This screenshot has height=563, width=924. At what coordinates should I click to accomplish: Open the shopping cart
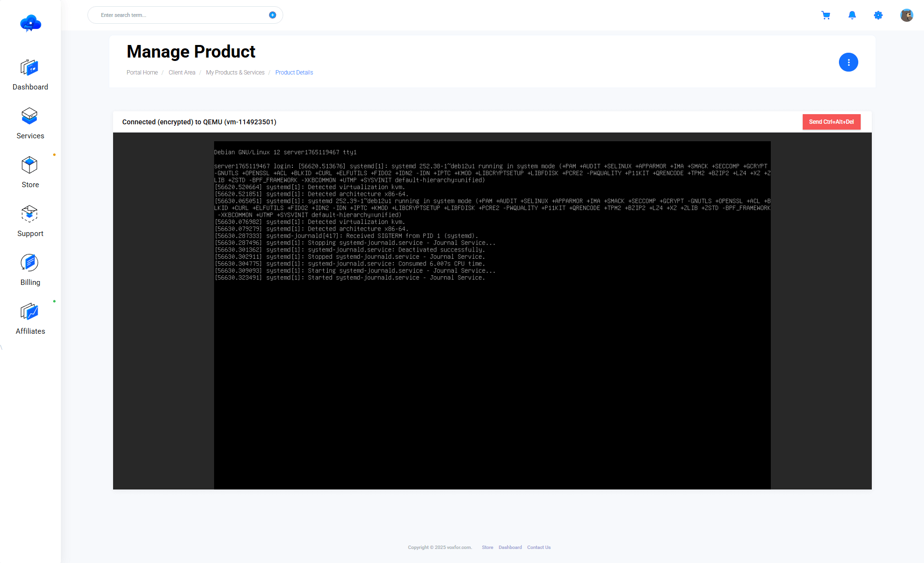pyautogui.click(x=826, y=15)
